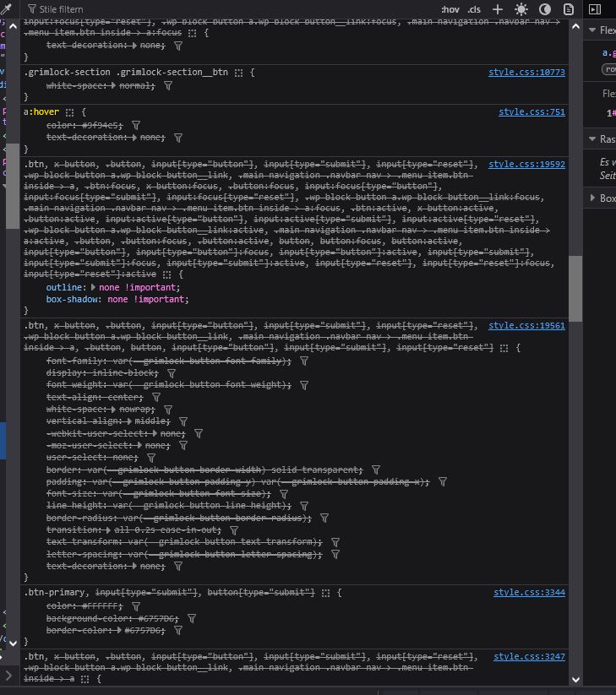The image size is (616, 695).
Task: Click filter icon beside padding property
Action: pyautogui.click(x=443, y=482)
